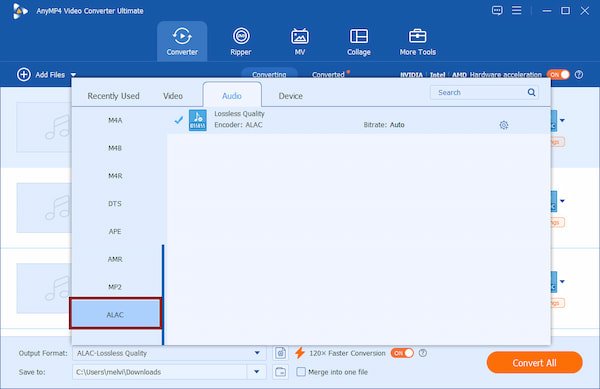Screen dimensions: 600x389
Task: Click the search magnifier icon
Action: point(532,92)
